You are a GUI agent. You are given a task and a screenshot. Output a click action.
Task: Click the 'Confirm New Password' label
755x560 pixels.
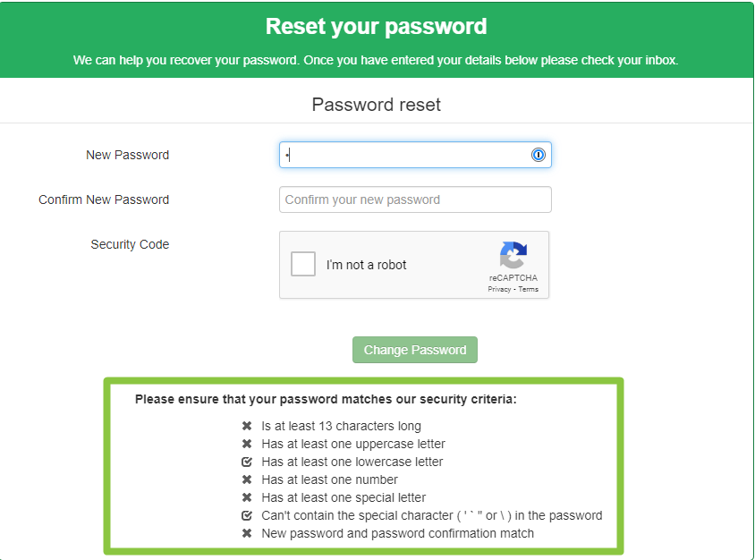[104, 199]
